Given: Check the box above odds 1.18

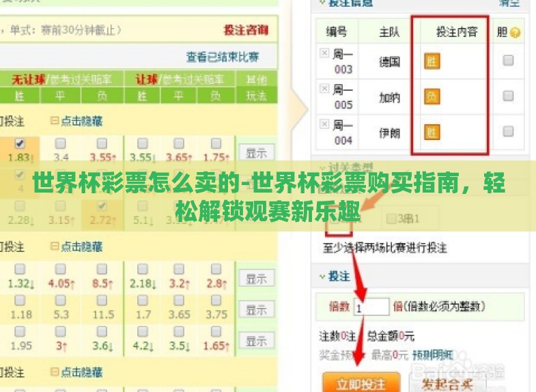Looking at the screenshot, I should tap(20, 300).
